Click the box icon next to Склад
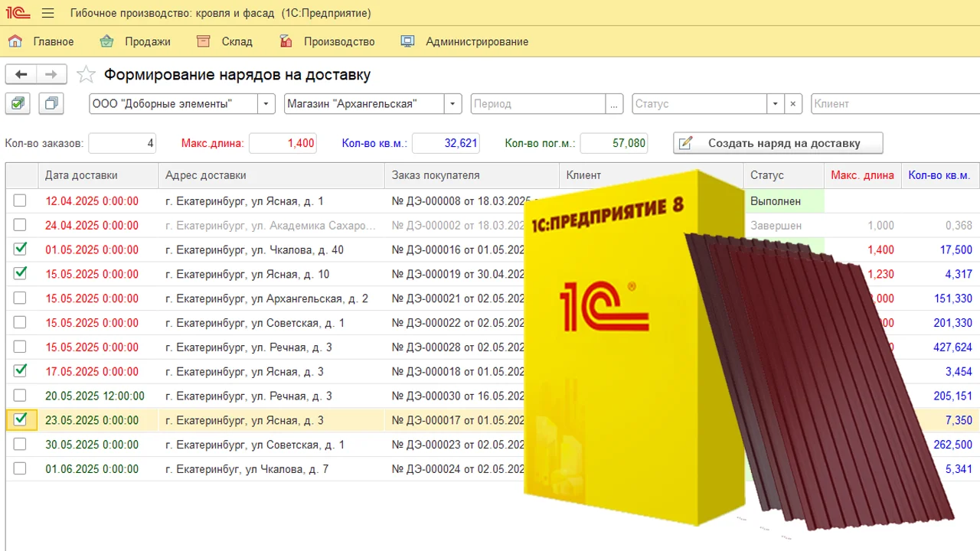This screenshot has width=980, height=551. (x=203, y=41)
